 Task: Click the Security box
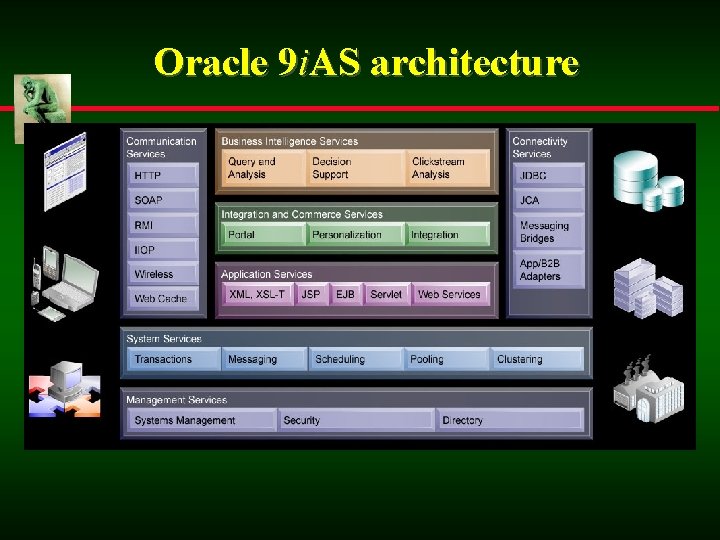356,420
